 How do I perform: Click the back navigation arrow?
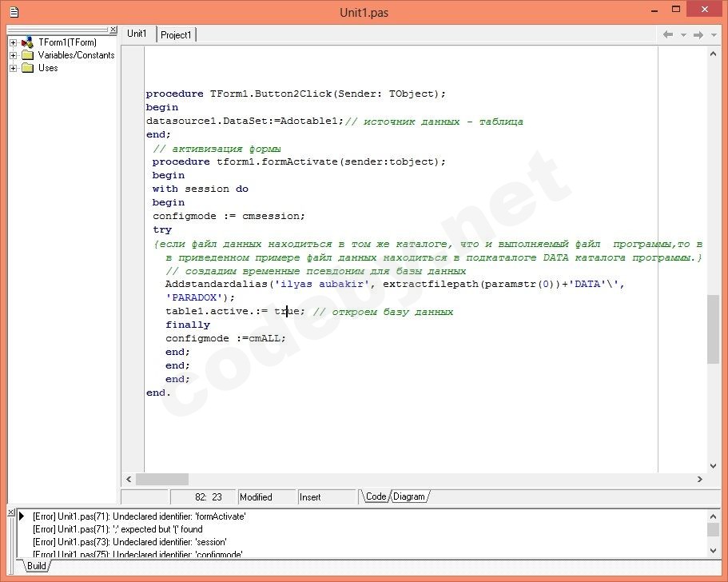668,34
